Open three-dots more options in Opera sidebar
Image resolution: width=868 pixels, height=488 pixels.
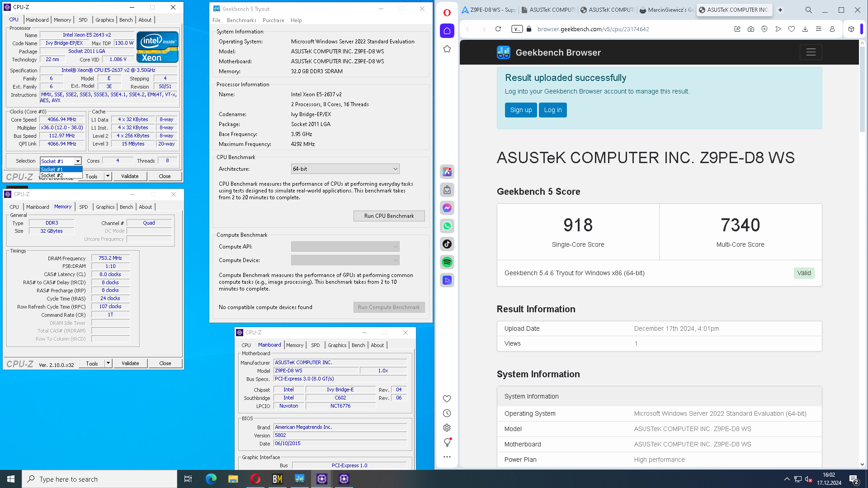click(447, 457)
